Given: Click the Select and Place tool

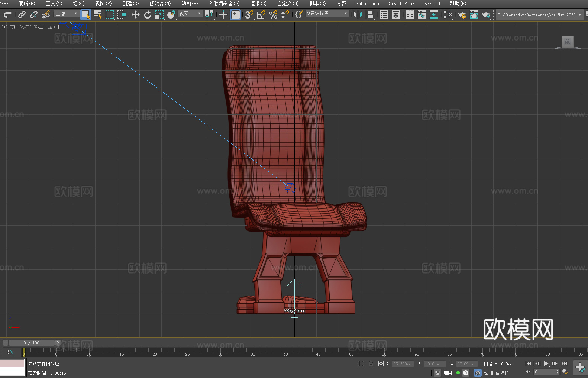Looking at the screenshot, I should (171, 14).
